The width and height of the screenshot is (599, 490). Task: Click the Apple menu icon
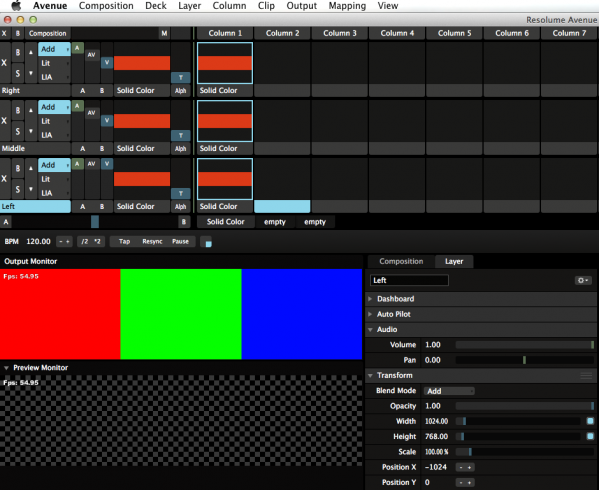click(16, 6)
